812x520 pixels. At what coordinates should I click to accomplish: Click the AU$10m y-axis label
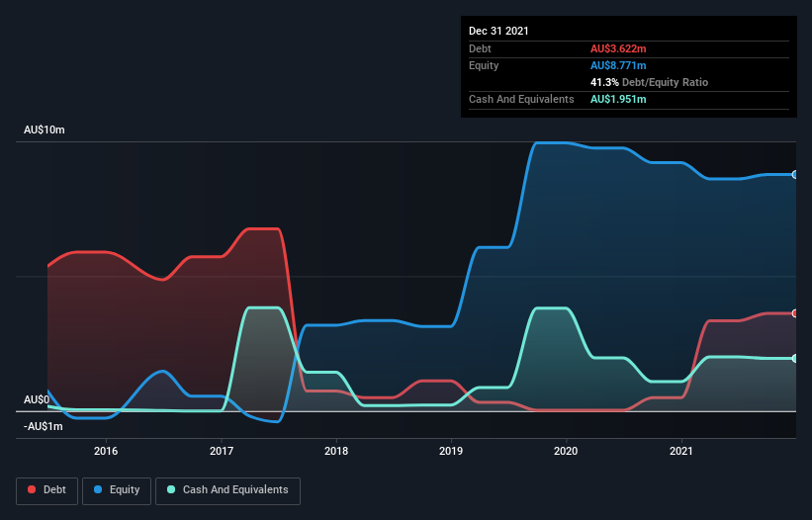(45, 130)
